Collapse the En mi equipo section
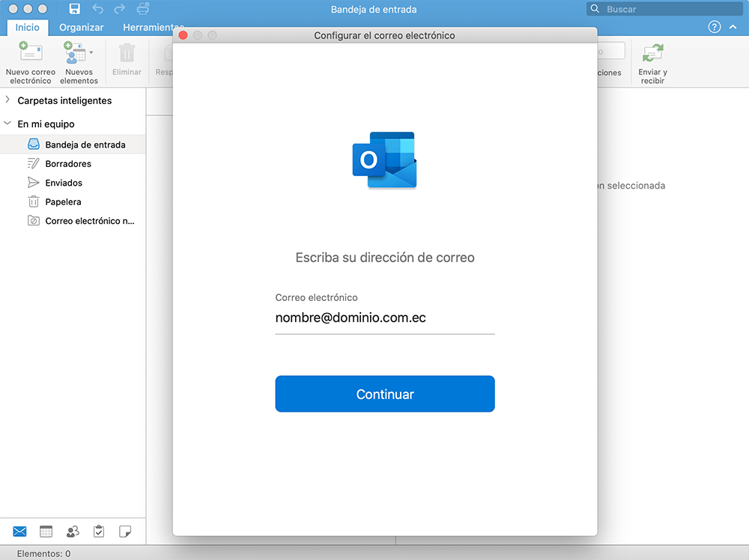 (x=7, y=124)
